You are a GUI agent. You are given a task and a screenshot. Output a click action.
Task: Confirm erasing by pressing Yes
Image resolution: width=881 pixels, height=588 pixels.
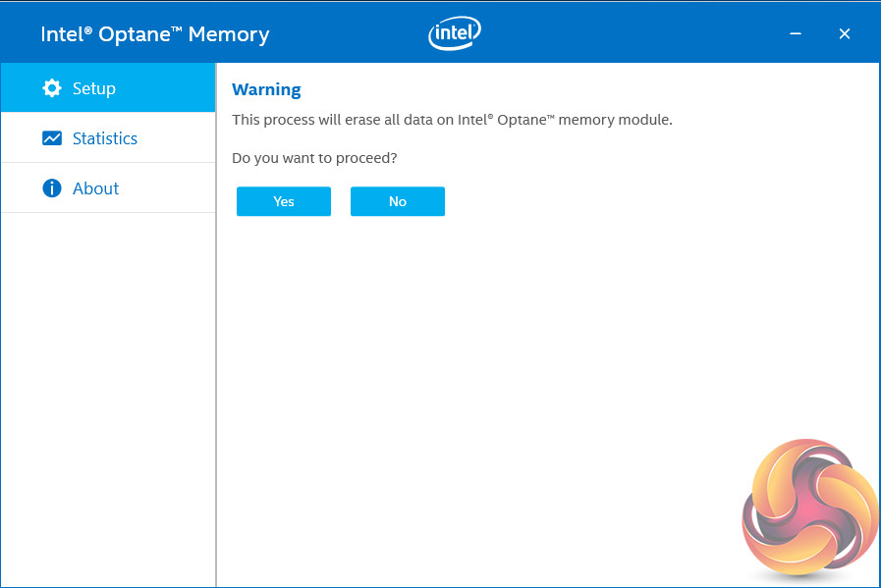point(284,201)
